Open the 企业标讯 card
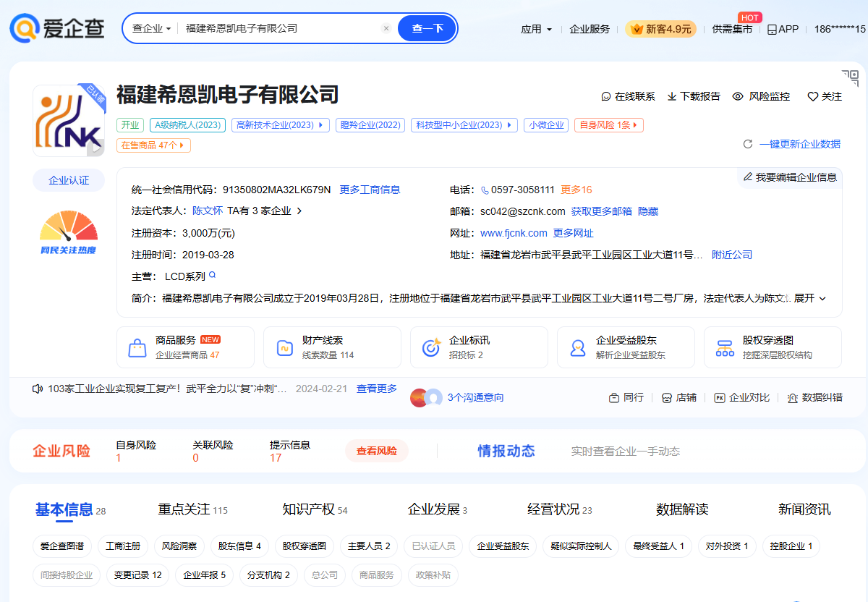 pyautogui.click(x=479, y=347)
